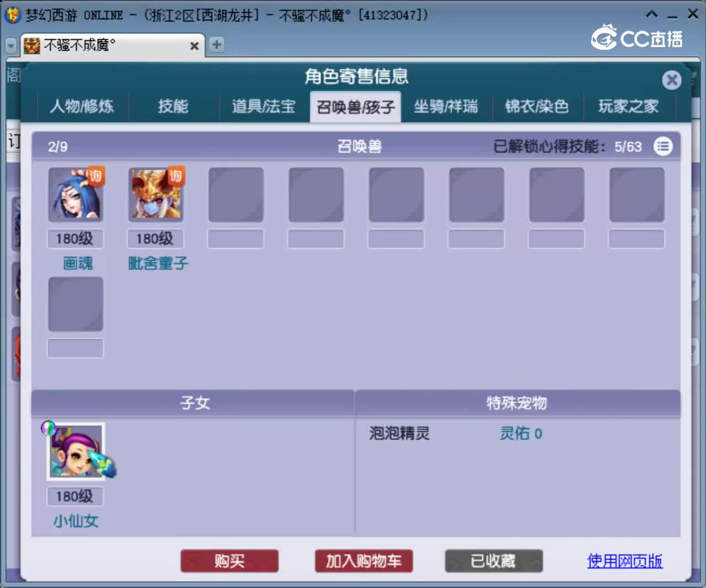The height and width of the screenshot is (588, 706).
Task: Click the 灵佑 0 value
Action: [521, 434]
